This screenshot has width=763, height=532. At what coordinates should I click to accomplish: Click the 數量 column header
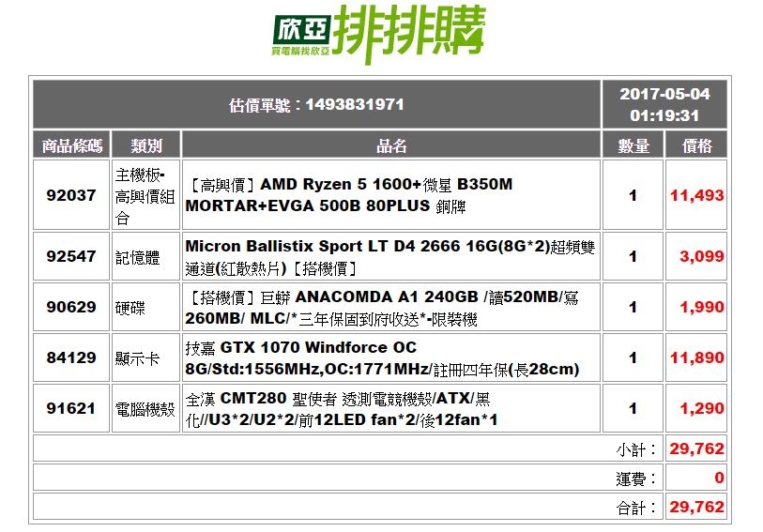[633, 145]
